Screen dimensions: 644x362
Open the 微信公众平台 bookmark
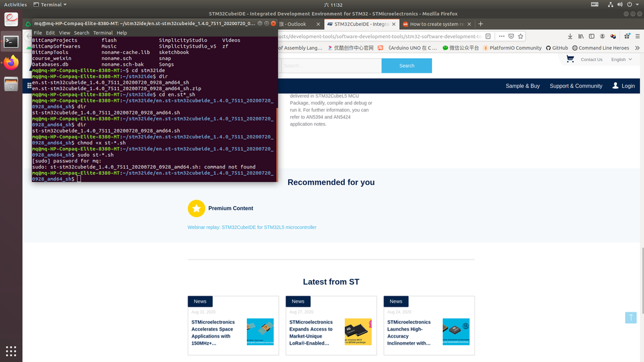coord(460,48)
